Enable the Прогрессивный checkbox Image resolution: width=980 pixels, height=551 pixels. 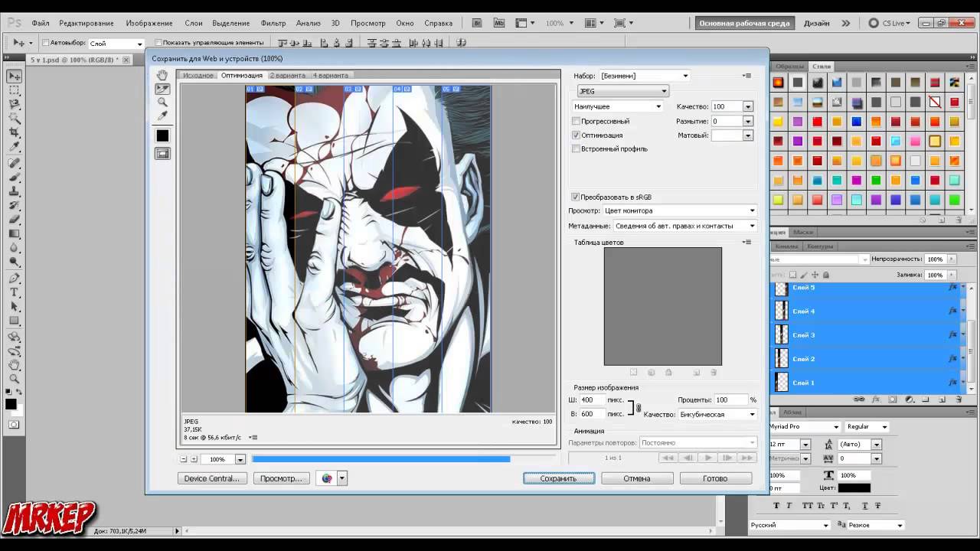coord(576,121)
